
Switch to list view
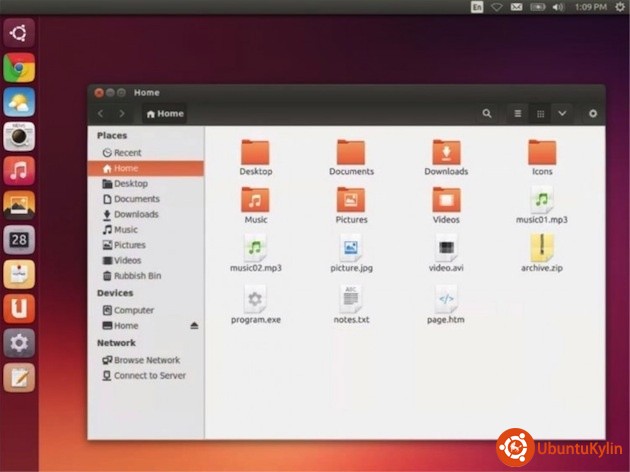click(518, 114)
